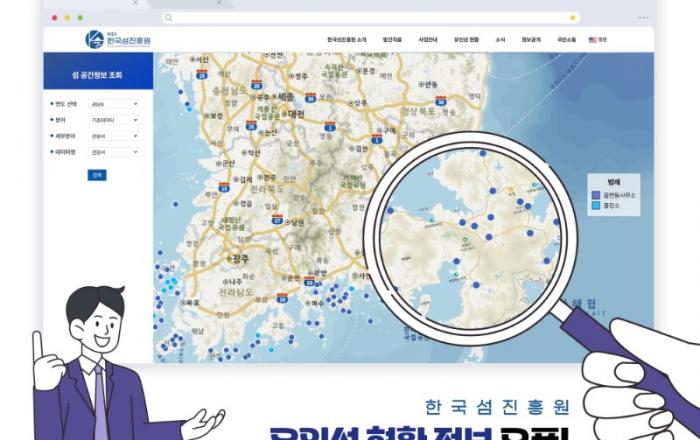Click the 나주 city label on map
The height and width of the screenshot is (440, 700).
pyautogui.click(x=234, y=282)
